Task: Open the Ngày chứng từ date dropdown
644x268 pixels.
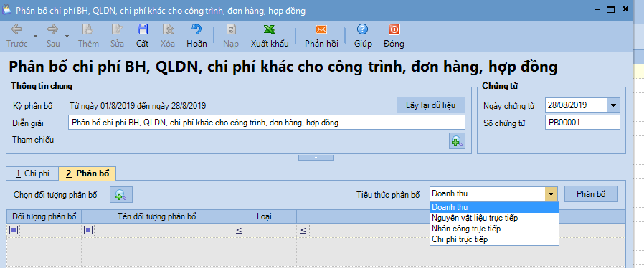Action: 614,105
